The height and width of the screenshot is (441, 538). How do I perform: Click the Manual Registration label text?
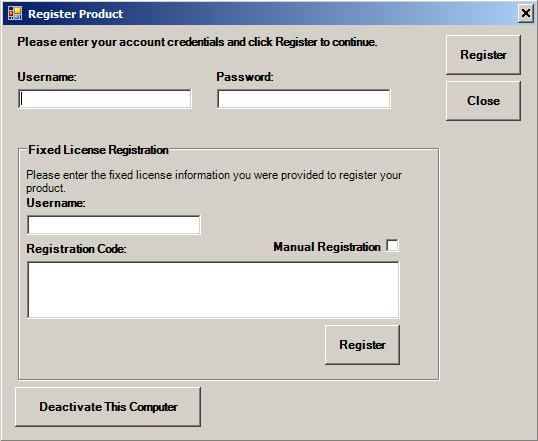coord(327,247)
